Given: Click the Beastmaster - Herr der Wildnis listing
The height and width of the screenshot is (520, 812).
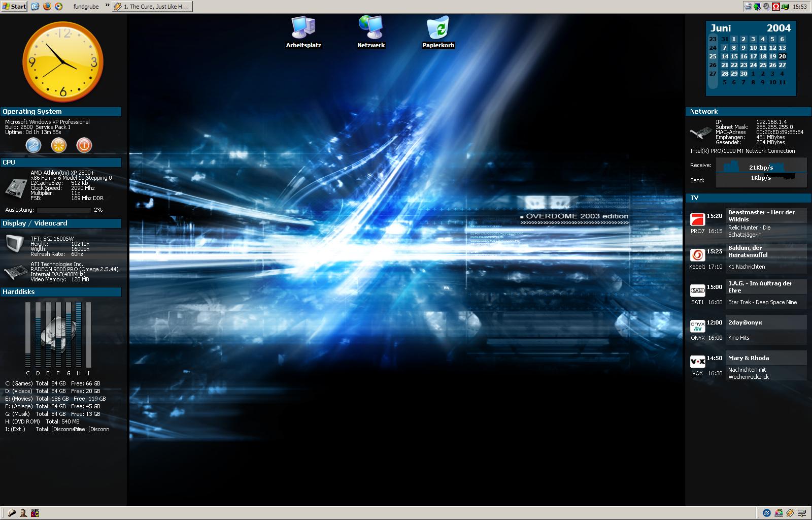Looking at the screenshot, I should click(x=761, y=216).
